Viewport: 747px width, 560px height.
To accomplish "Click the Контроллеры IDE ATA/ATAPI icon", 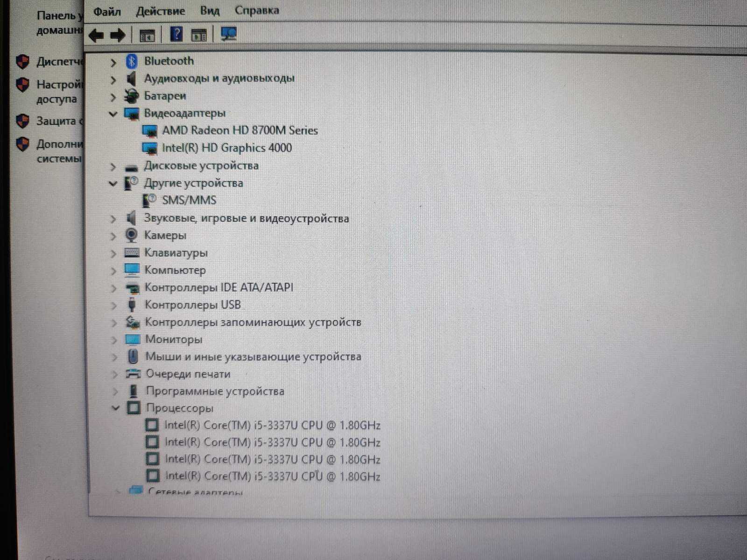I will (132, 288).
